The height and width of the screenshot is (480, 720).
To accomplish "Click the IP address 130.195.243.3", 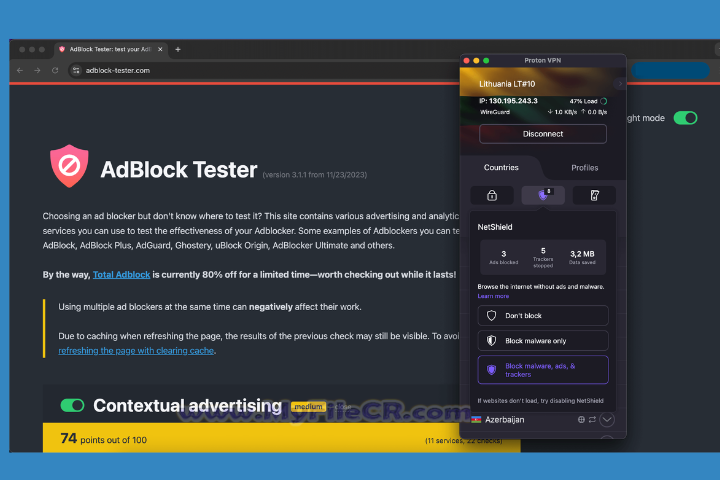I will (508, 101).
